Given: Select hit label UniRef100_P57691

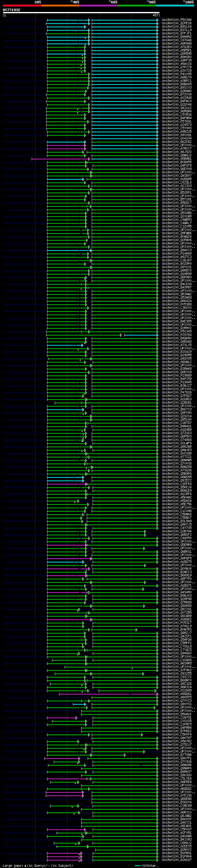Looking at the screenshot, I should pyautogui.click(x=177, y=121).
